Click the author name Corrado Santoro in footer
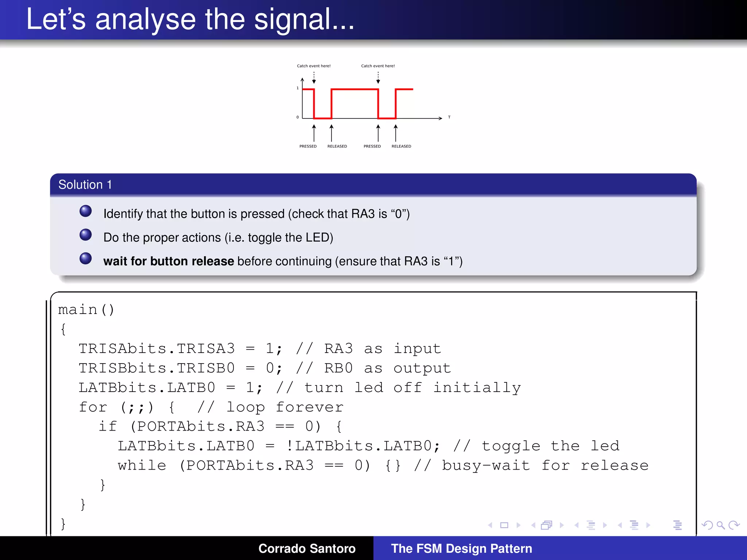747x560 pixels. 307,548
